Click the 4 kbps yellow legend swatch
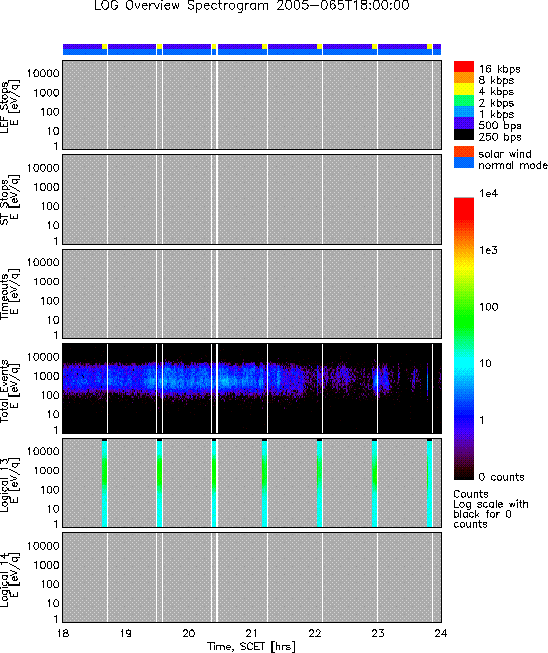 (464, 90)
